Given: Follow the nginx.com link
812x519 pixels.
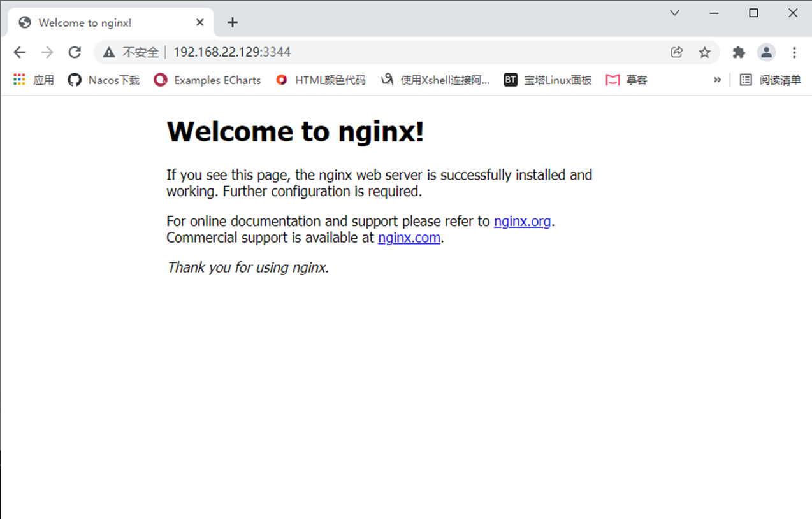Looking at the screenshot, I should [409, 238].
